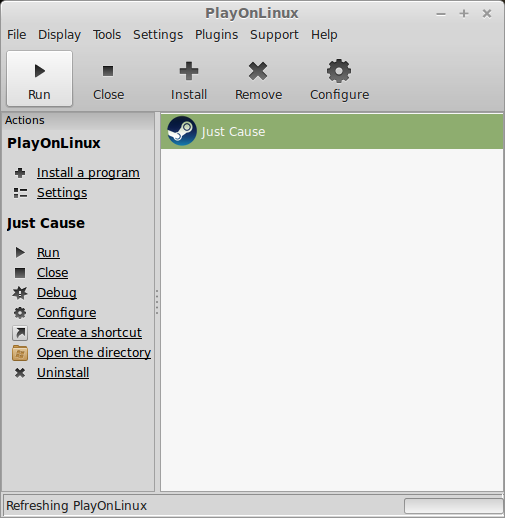Image resolution: width=505 pixels, height=518 pixels.
Task: Open the Plugins menu
Action: (x=217, y=35)
